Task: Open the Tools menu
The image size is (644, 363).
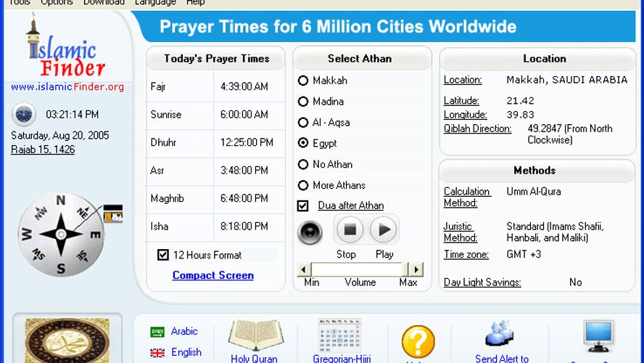Action: tap(20, 2)
